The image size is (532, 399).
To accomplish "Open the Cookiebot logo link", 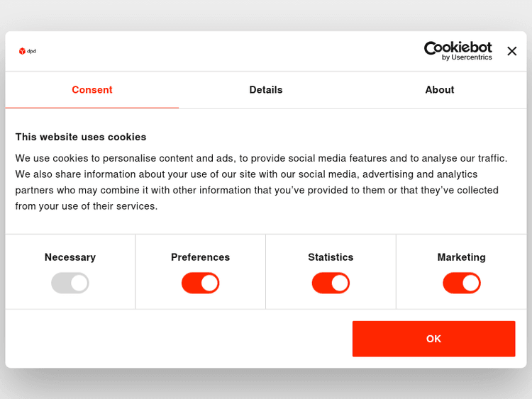I will tap(458, 48).
